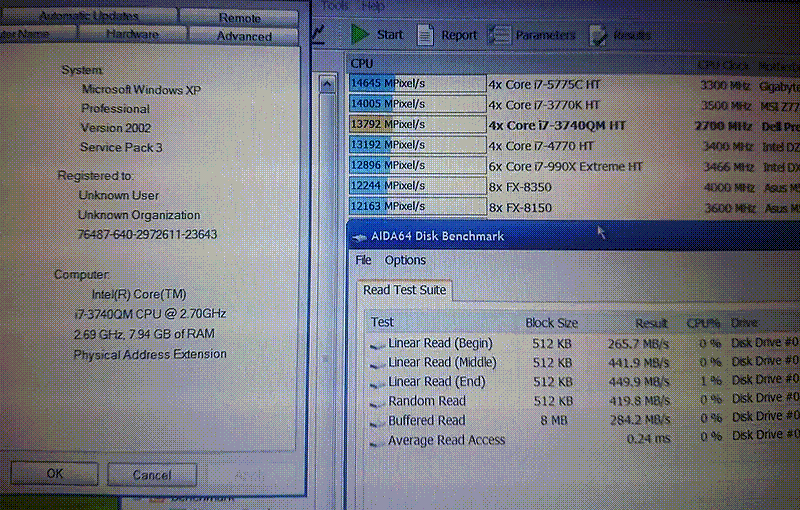The height and width of the screenshot is (510, 800).
Task: Click the Linear Read (Begin) row icon
Action: (377, 346)
